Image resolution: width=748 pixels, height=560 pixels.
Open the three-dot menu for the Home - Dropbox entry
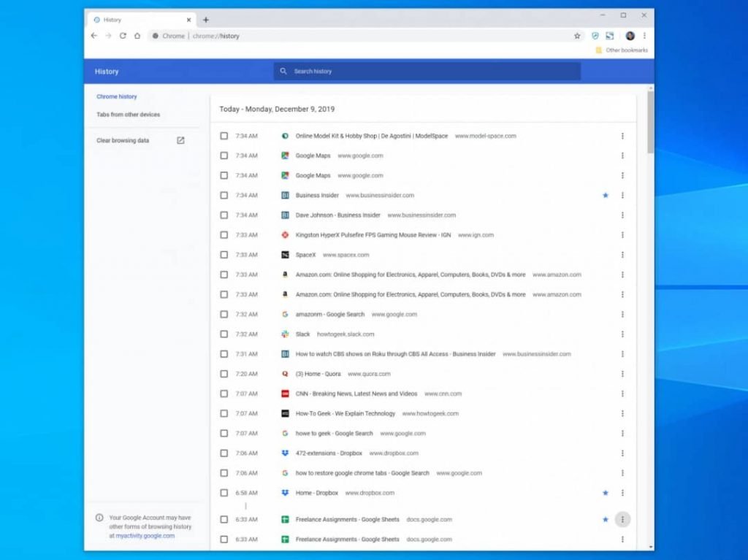pyautogui.click(x=622, y=493)
